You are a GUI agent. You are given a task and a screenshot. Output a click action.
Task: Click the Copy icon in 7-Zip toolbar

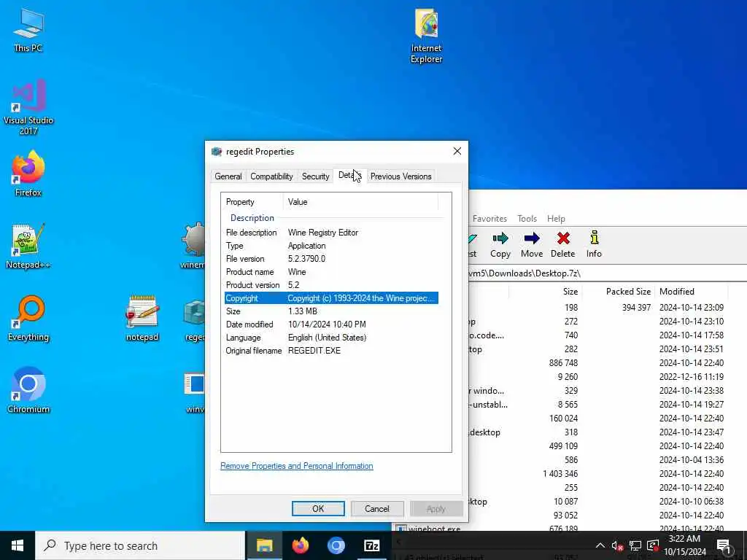click(x=500, y=245)
